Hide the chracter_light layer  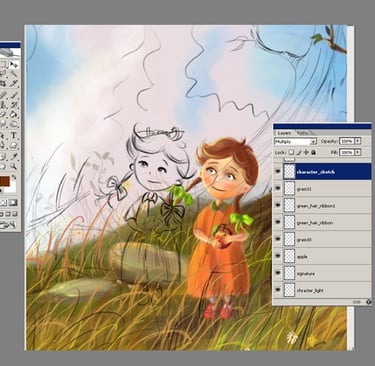pyautogui.click(x=278, y=290)
